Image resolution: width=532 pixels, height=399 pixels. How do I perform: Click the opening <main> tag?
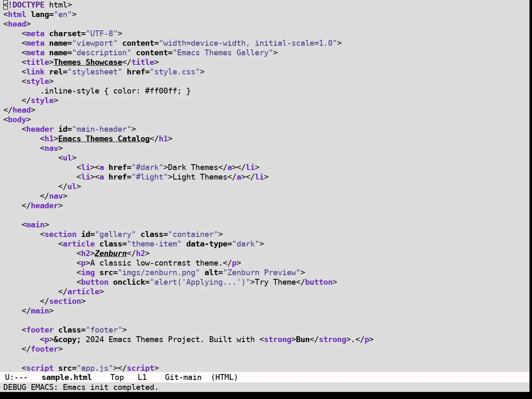[35, 225]
